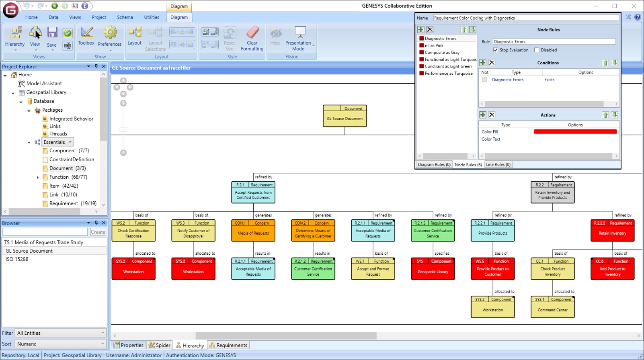Toggle the Not checkbox for Diagnostic Errors
Screen dimensions: 644x360
(484, 80)
